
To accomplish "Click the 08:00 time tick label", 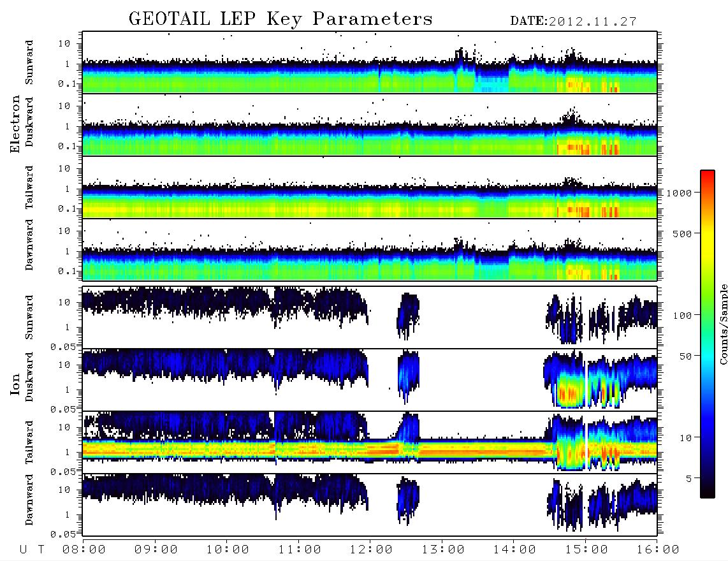I will point(84,550).
